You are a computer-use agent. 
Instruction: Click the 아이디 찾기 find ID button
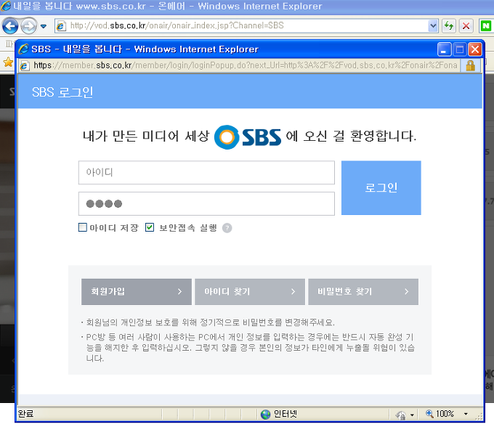250,292
